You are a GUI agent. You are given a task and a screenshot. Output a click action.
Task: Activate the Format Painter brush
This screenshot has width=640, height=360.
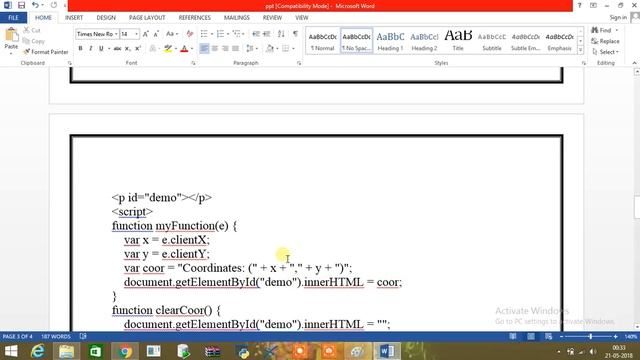pyautogui.click(x=46, y=52)
